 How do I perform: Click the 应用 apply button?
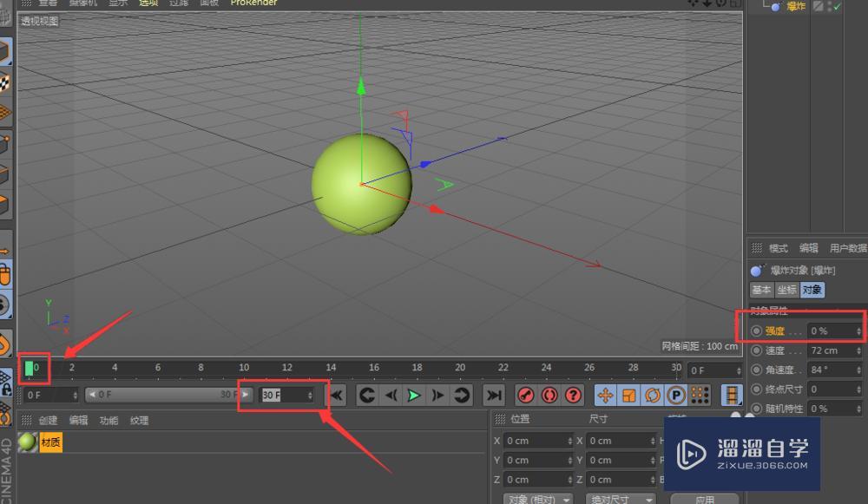[x=705, y=499]
